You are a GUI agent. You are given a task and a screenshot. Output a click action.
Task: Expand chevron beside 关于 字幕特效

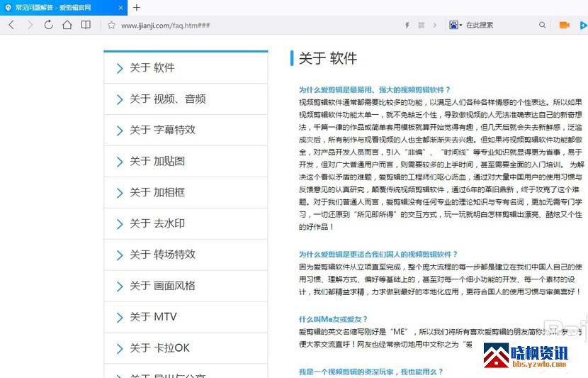120,130
